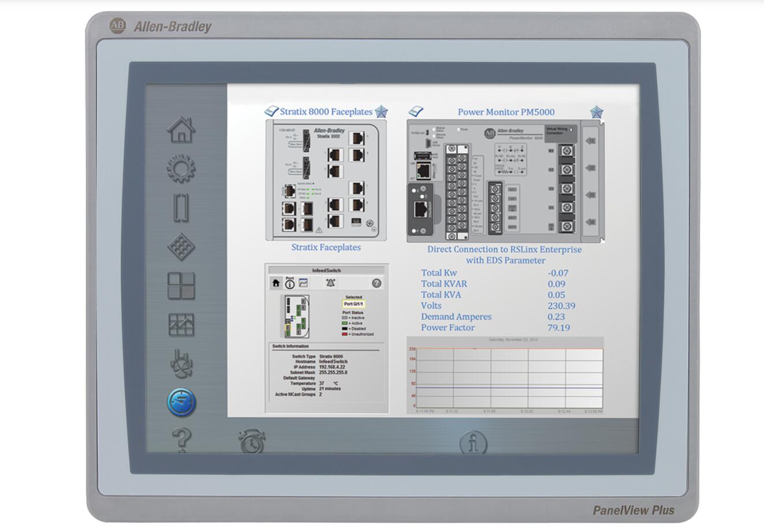Click the PowerMonitor 5000 device image

pyautogui.click(x=506, y=181)
